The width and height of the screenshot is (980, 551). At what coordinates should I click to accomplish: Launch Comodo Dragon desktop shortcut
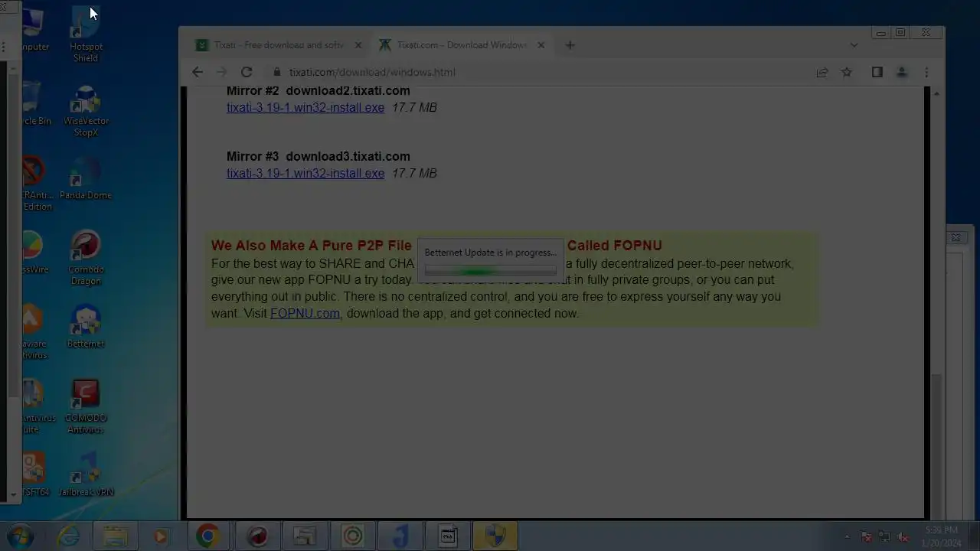click(x=86, y=258)
